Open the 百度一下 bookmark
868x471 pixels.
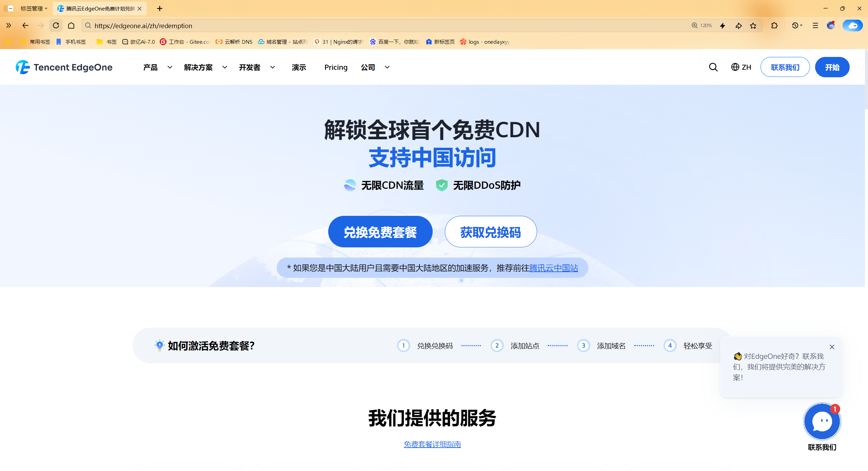(395, 42)
